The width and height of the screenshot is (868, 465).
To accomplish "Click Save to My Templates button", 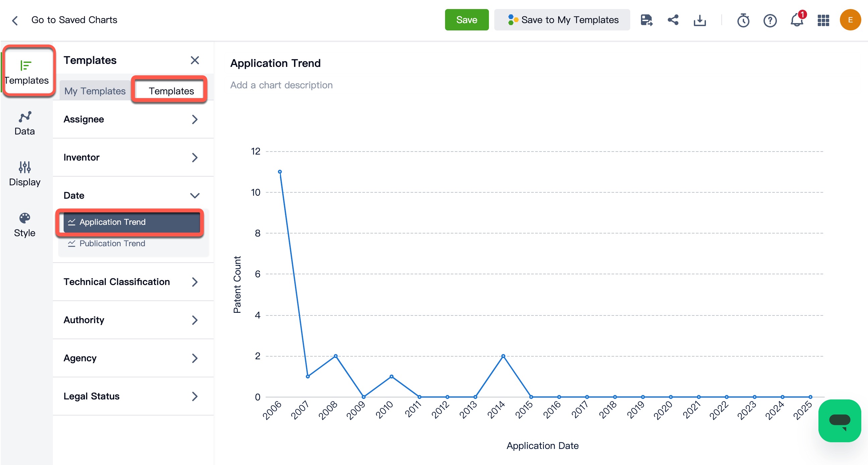I will click(562, 20).
